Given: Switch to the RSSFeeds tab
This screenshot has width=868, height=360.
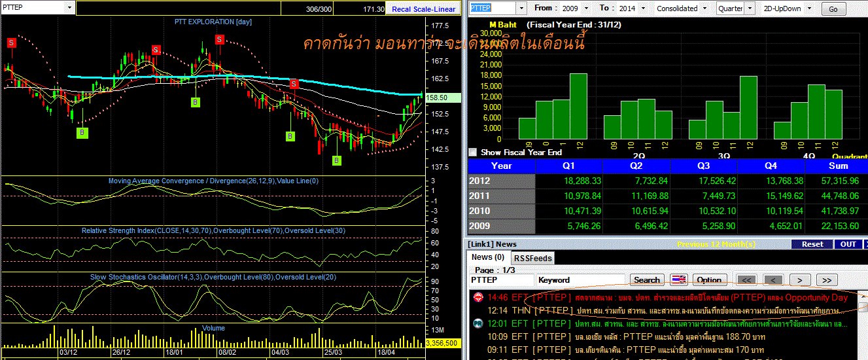Looking at the screenshot, I should 532,258.
